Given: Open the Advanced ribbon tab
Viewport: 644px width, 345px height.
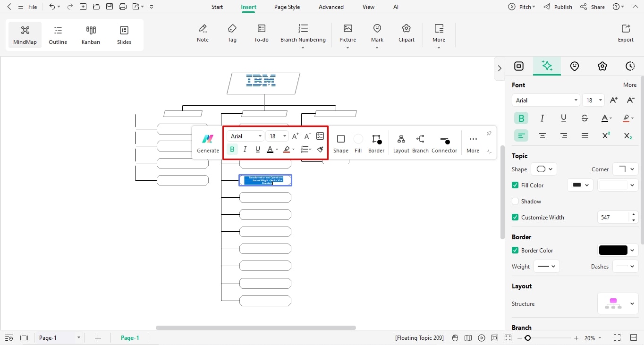Looking at the screenshot, I should coord(331,7).
